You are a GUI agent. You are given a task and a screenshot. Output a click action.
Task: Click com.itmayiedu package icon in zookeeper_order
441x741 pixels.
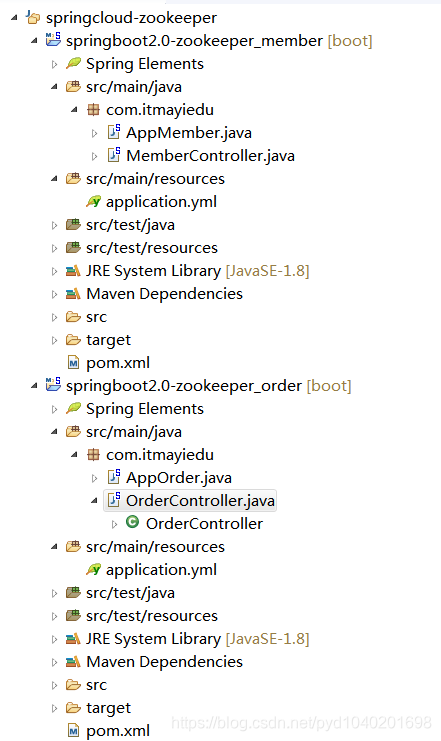tap(94, 455)
